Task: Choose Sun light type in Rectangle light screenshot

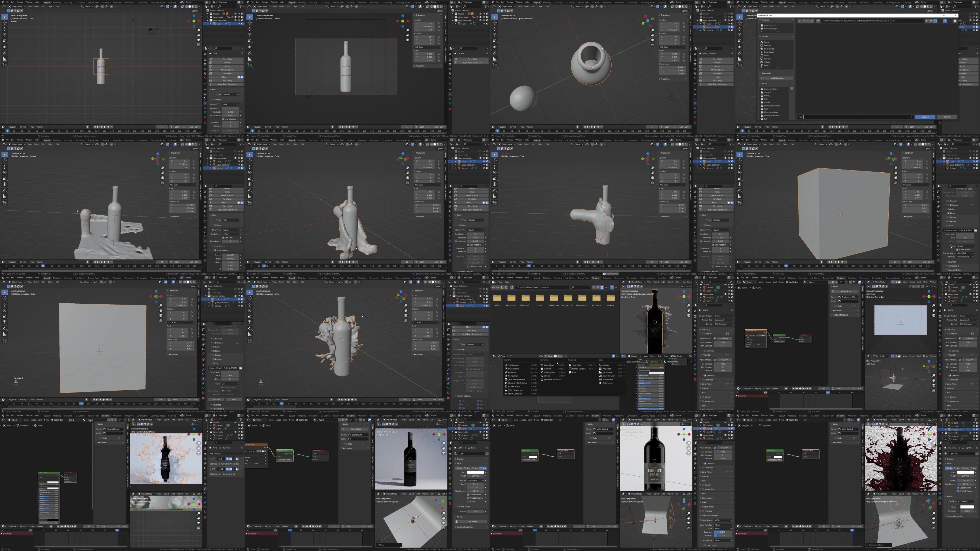Action: point(468,468)
